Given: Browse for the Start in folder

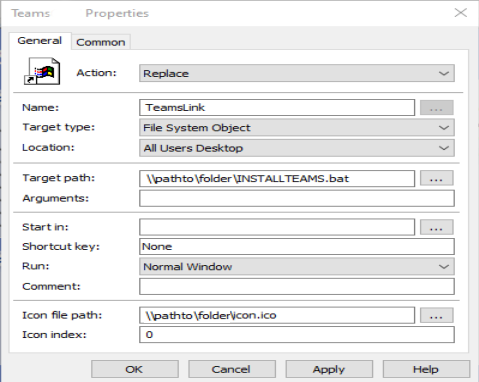Looking at the screenshot, I should click(436, 227).
